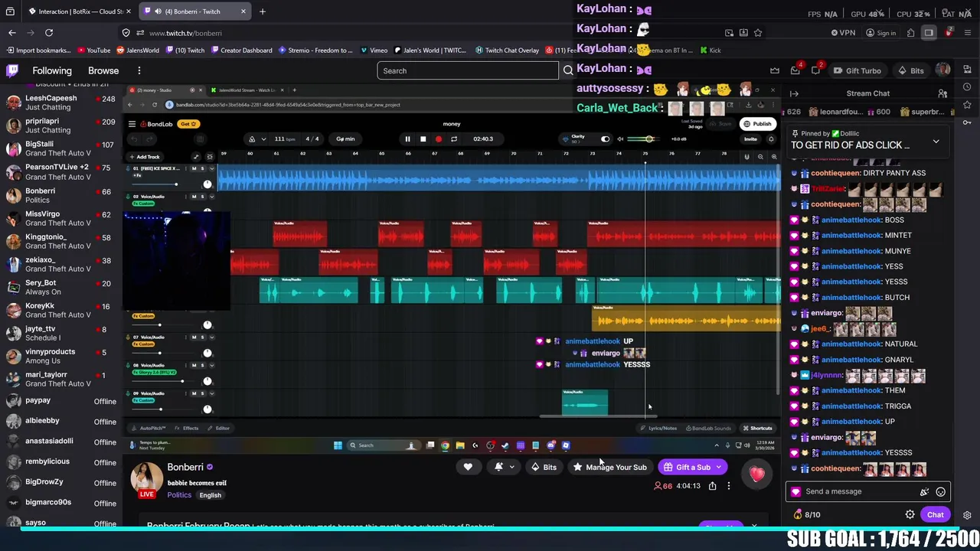Viewport: 980px width, 551px height.
Task: Open chat community users icon
Action: (x=942, y=93)
